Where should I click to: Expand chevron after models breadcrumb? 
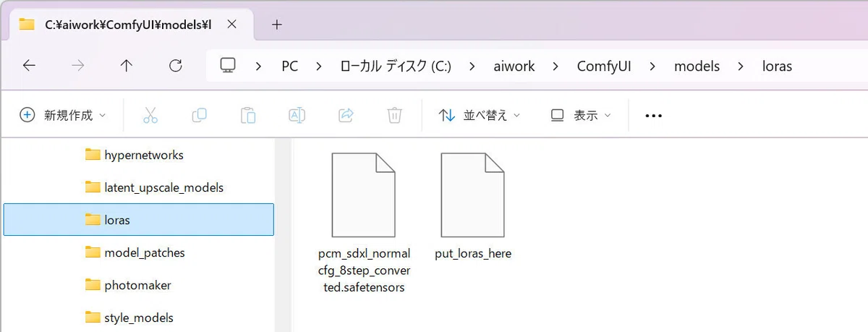point(741,67)
